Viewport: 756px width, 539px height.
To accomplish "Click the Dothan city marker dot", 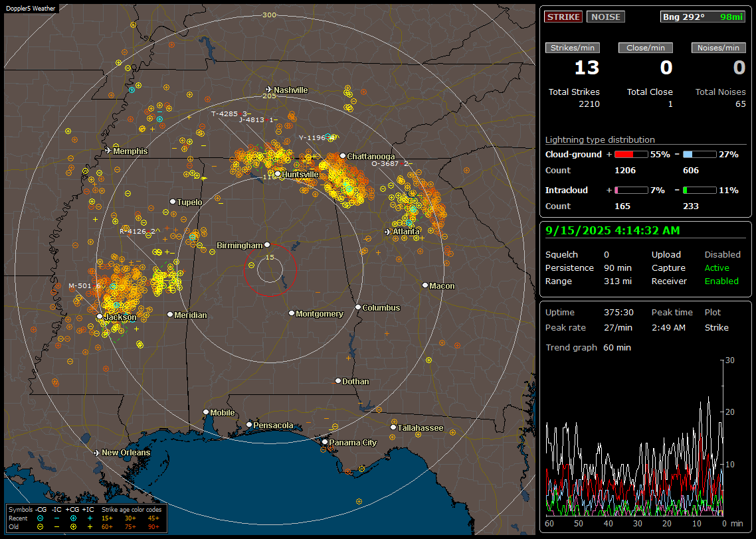I will point(338,380).
